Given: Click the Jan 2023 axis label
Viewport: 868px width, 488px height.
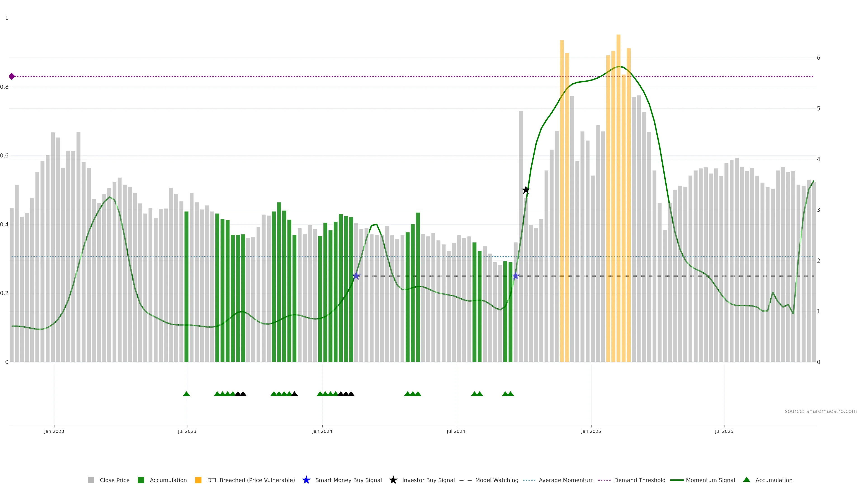Looking at the screenshot, I should click(54, 431).
